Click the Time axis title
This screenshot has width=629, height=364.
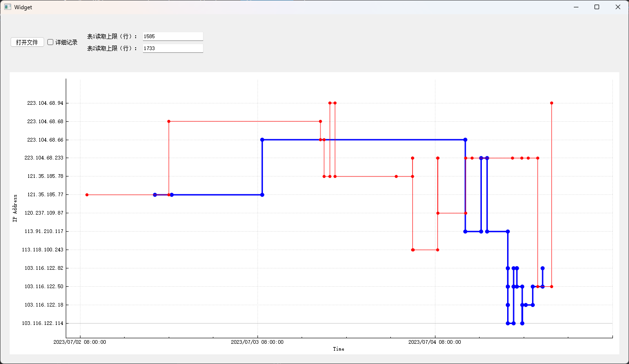[339, 349]
